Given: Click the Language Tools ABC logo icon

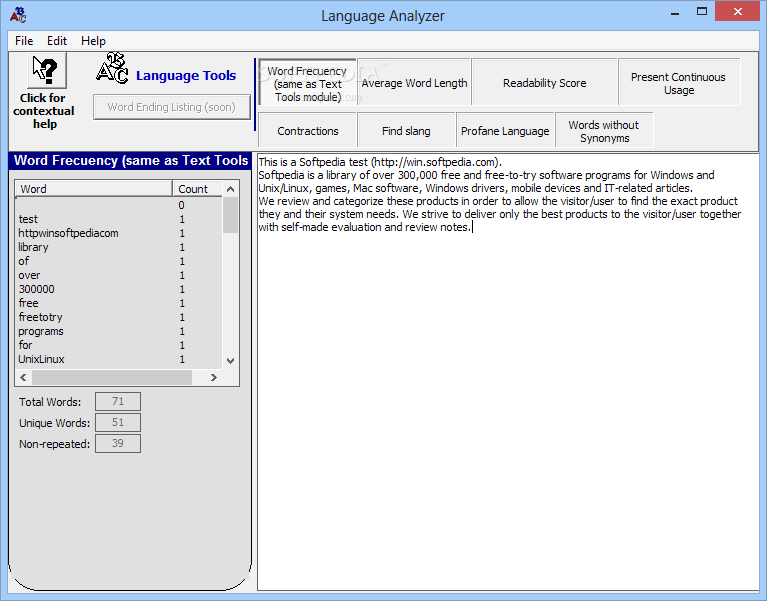Looking at the screenshot, I should click(x=112, y=68).
